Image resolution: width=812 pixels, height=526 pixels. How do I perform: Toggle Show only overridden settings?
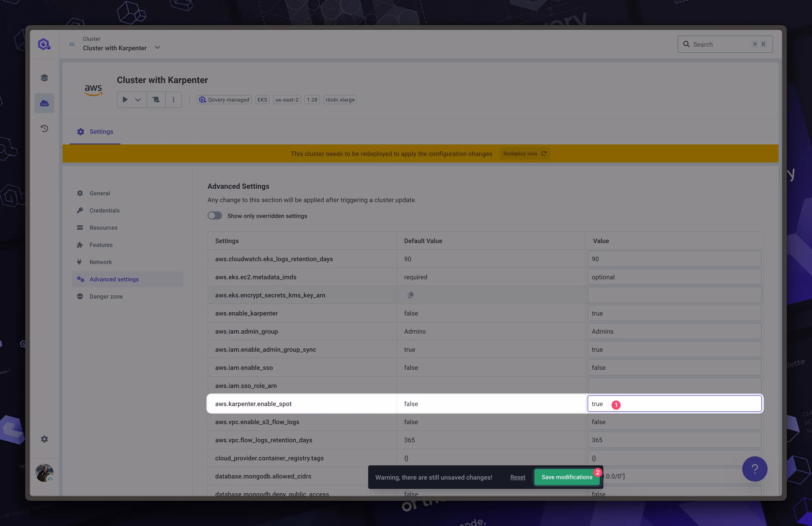click(215, 215)
